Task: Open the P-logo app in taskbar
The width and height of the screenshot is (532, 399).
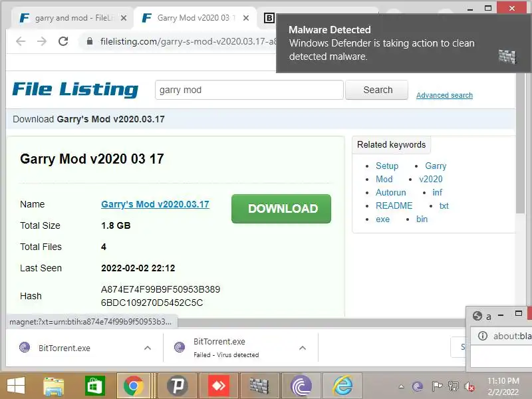Action: coord(178,386)
